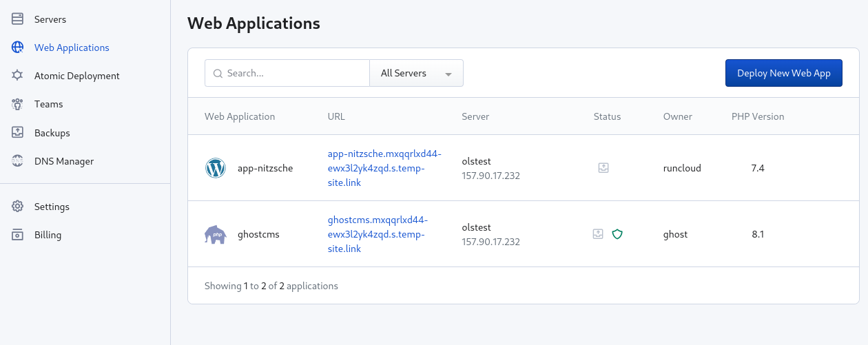
Task: Click the Billing icon in sidebar
Action: [x=18, y=235]
